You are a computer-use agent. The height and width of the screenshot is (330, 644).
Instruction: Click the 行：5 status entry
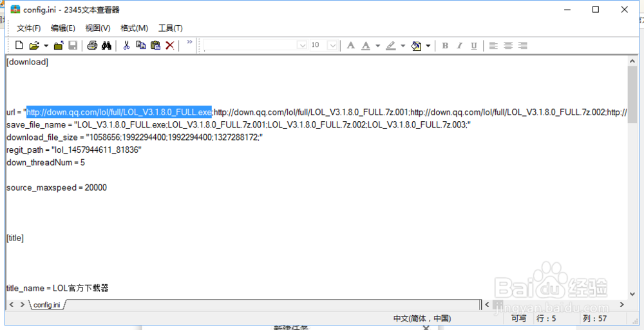click(x=546, y=318)
